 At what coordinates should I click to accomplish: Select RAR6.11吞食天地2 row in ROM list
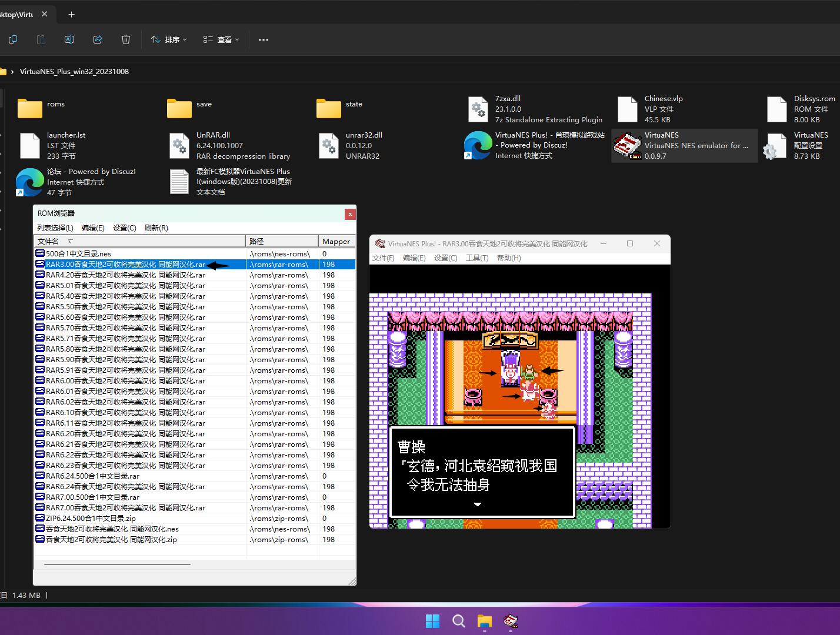pos(195,423)
